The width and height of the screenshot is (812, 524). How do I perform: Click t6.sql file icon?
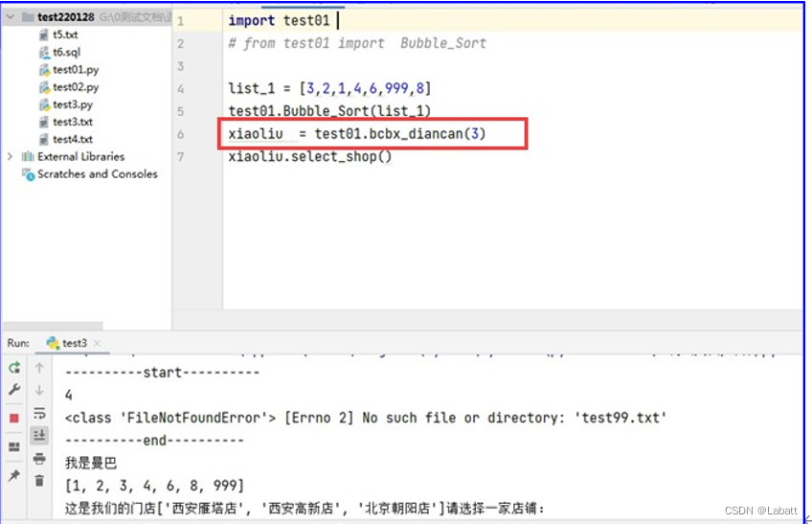(45, 53)
